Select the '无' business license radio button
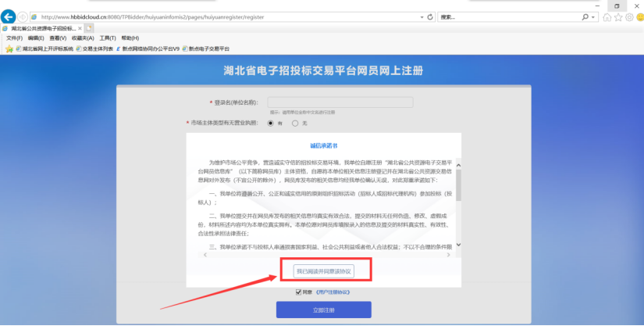644x326 pixels. click(x=295, y=123)
